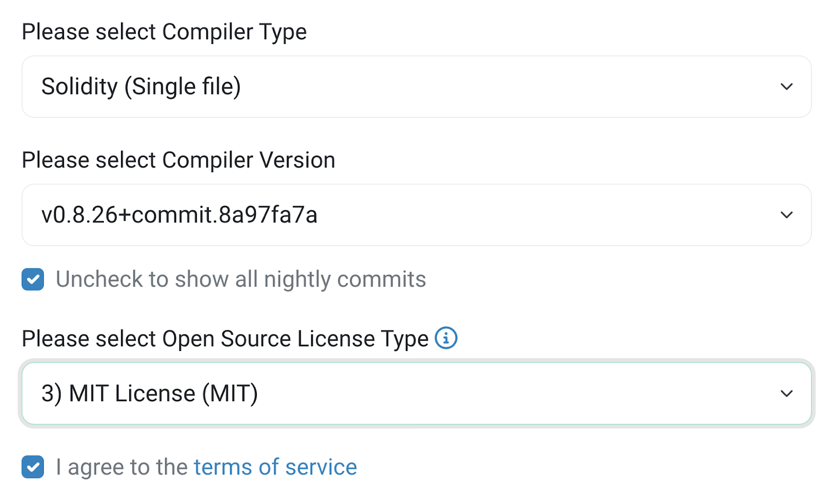Click 'Please select Open Source License Type' label
The width and height of the screenshot is (827, 504).
pyautogui.click(x=225, y=339)
